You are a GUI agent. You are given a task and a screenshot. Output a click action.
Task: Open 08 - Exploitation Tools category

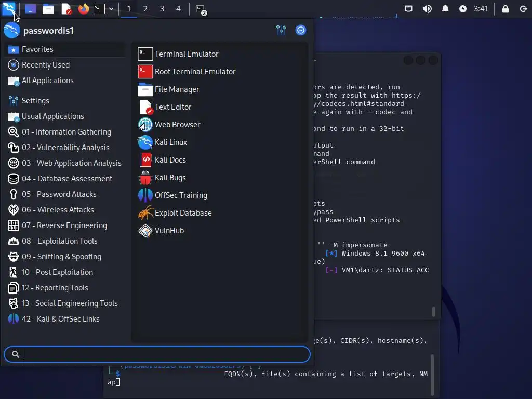64,241
